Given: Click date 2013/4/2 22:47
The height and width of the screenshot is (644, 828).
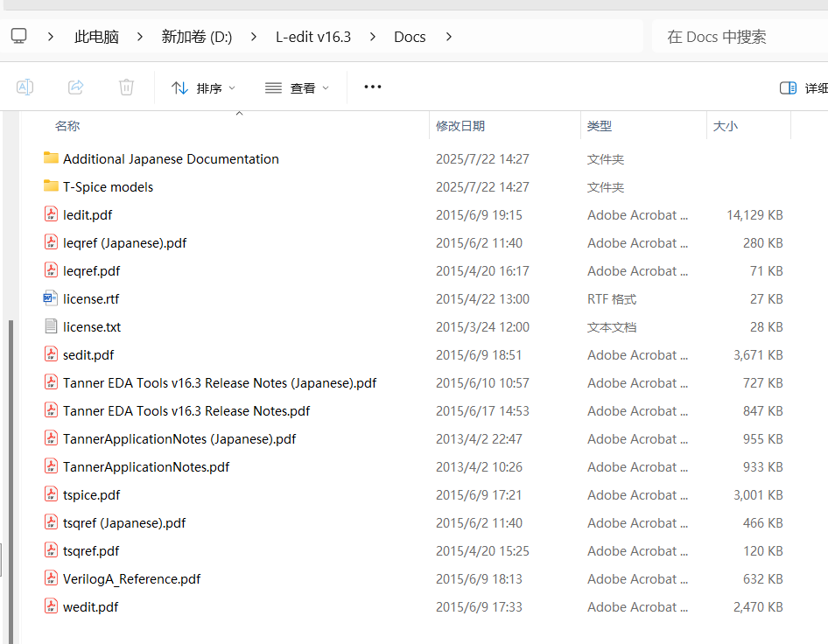Looking at the screenshot, I should point(479,438).
